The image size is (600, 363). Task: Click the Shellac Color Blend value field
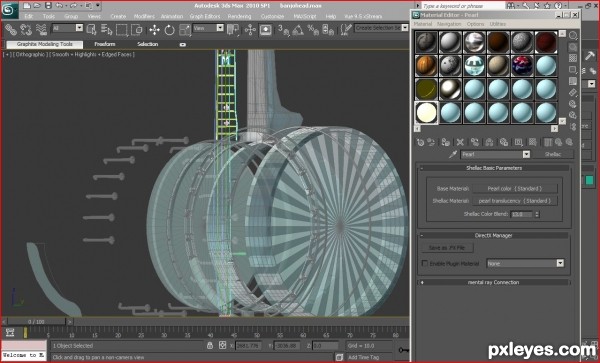[522, 214]
